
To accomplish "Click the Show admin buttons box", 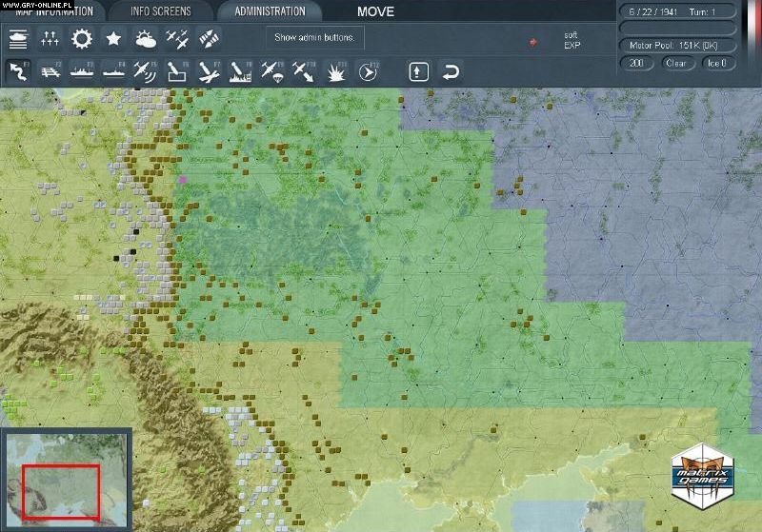I will [x=314, y=37].
